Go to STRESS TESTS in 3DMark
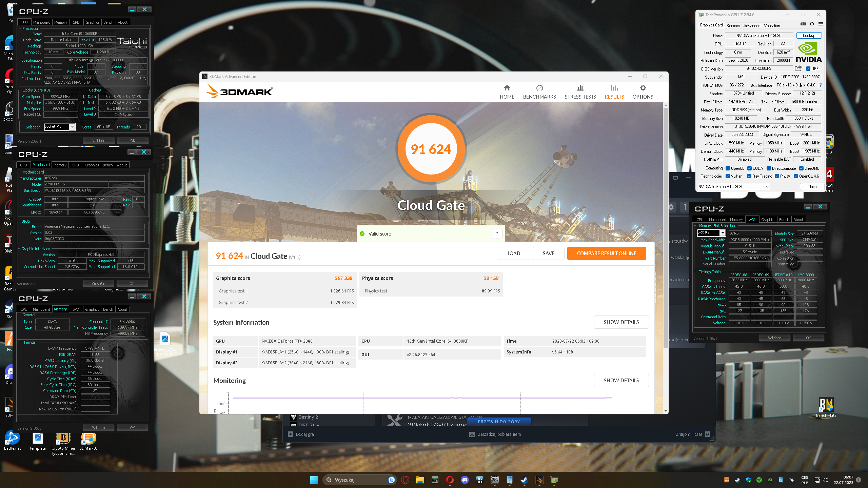Image resolution: width=868 pixels, height=488 pixels. click(x=580, y=92)
